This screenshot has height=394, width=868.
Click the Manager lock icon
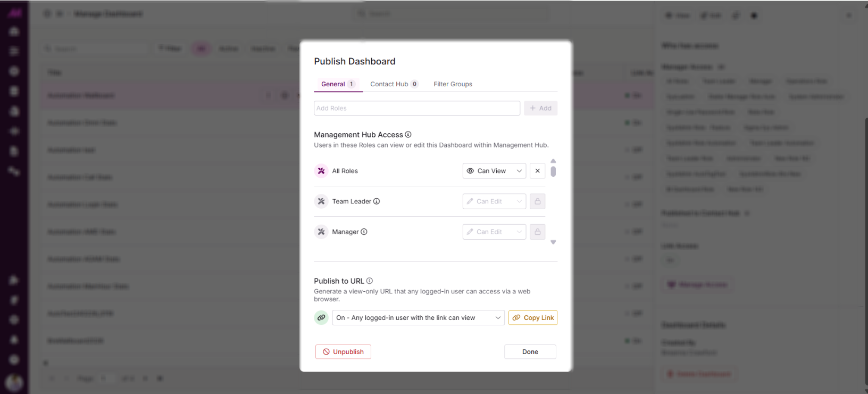tap(538, 232)
